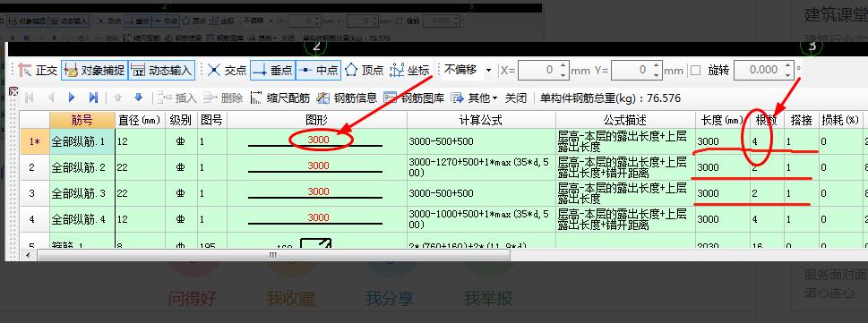Click formula 3000-1270+500+1*max(35*d,500) cell
Viewport: 868px width, 323px height.
481,167
